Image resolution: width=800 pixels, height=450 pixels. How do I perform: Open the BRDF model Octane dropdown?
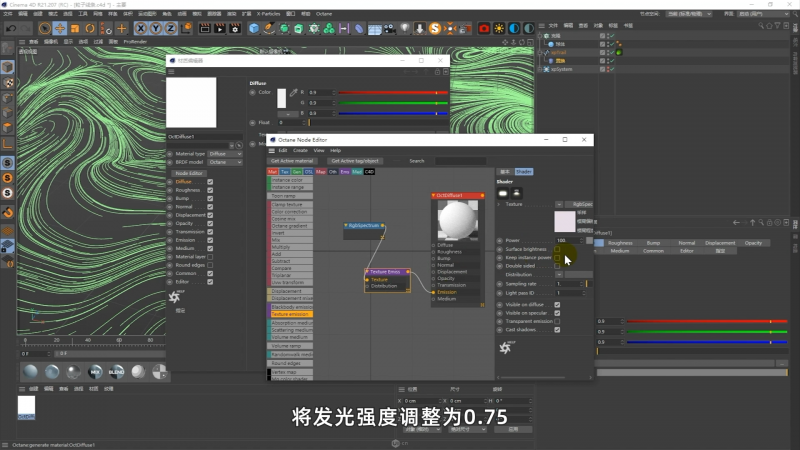(224, 162)
